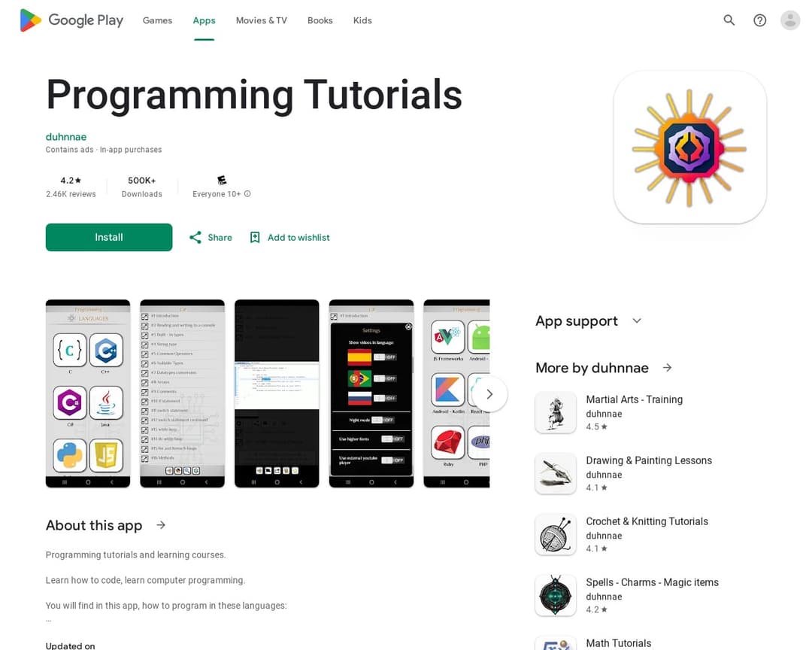Screen dimensions: 812x650
Task: Open the search icon
Action: [x=729, y=20]
